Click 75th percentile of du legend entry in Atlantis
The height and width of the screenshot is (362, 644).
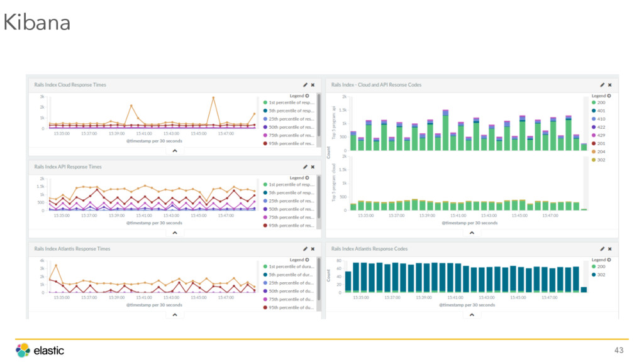(x=289, y=300)
